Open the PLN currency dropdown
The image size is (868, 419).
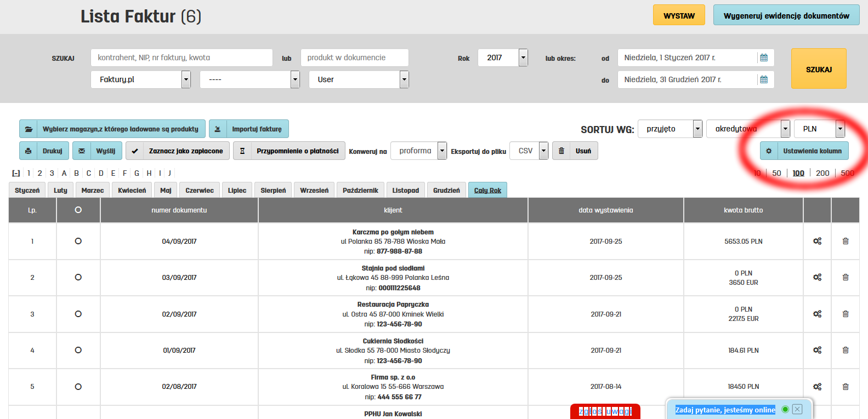click(x=839, y=129)
